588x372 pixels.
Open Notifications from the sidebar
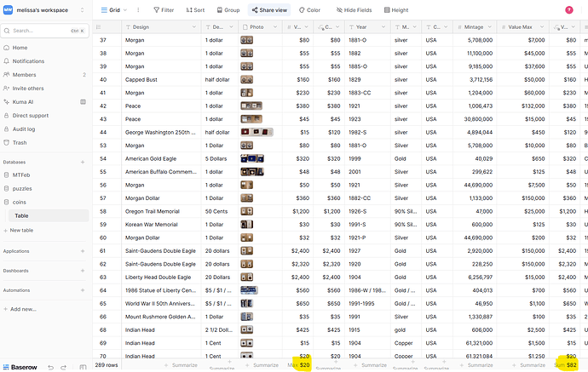click(x=28, y=61)
